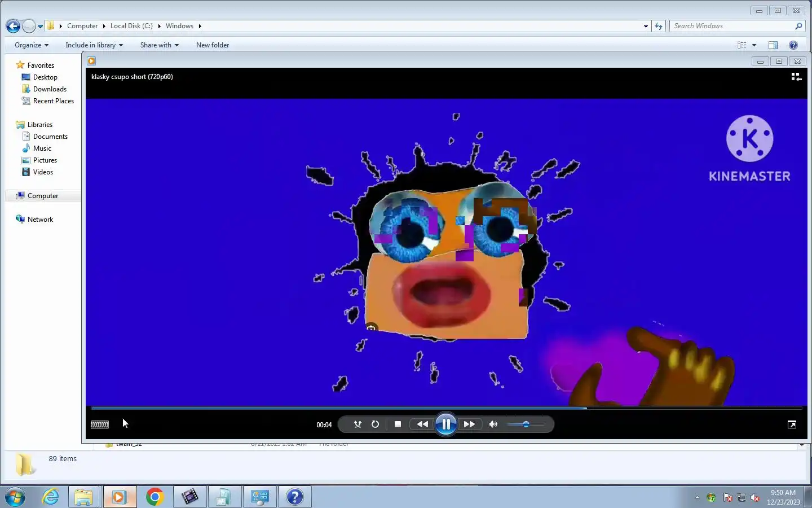Open Music library
This screenshot has width=812, height=508.
(42, 148)
